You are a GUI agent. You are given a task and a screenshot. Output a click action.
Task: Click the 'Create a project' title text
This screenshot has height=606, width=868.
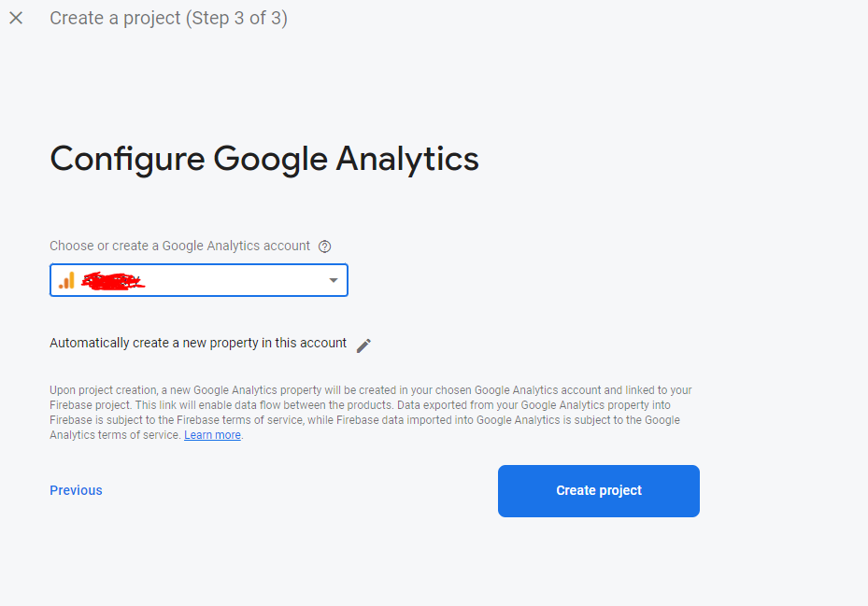(x=114, y=18)
